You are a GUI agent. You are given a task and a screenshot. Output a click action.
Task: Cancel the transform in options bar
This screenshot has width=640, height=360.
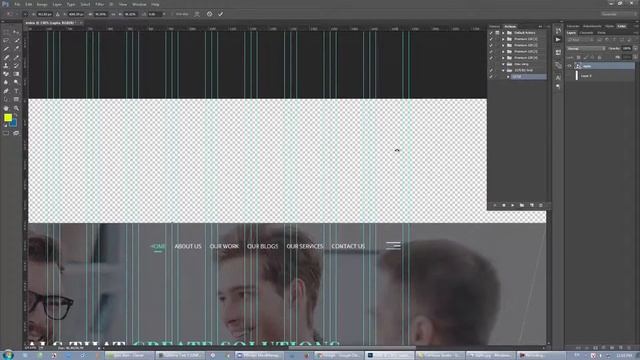tap(209, 14)
